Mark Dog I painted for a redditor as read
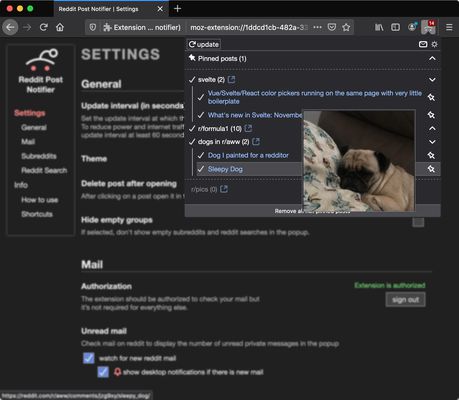459x400 pixels. [201, 155]
